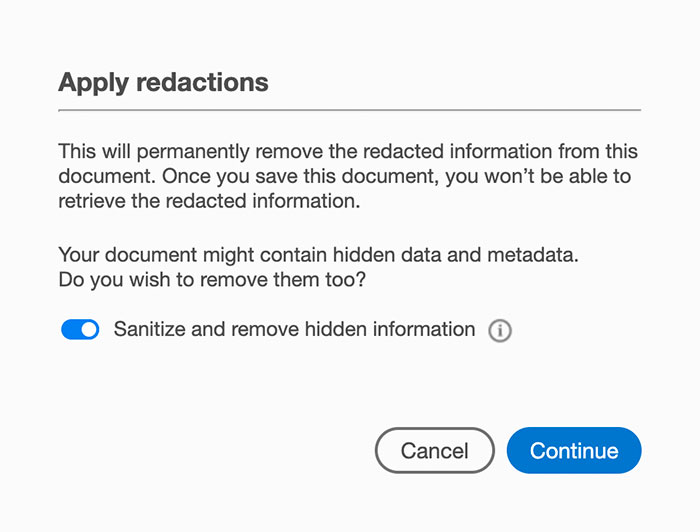
Task: Switch off the Sanitize option toggle
Action: coord(80,330)
